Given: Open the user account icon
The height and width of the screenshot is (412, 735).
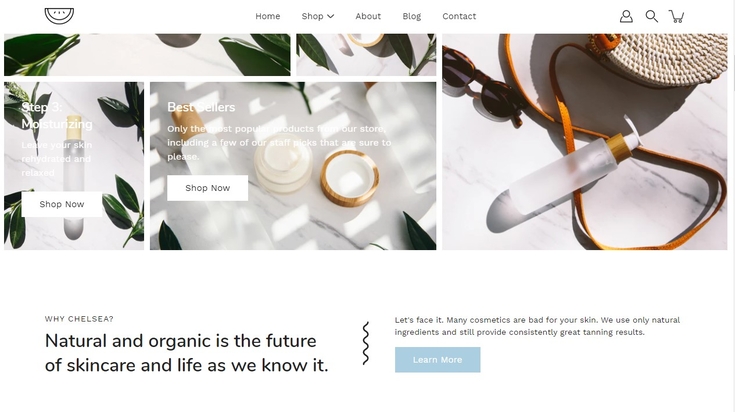Looking at the screenshot, I should 626,16.
